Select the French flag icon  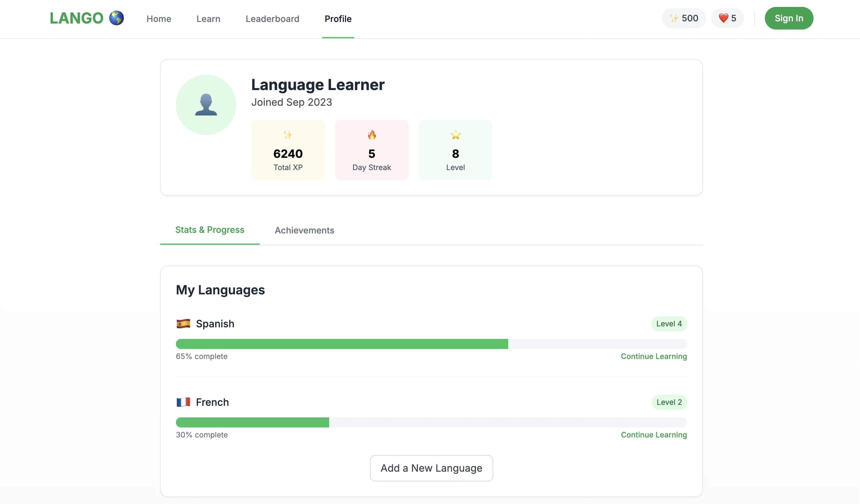183,402
